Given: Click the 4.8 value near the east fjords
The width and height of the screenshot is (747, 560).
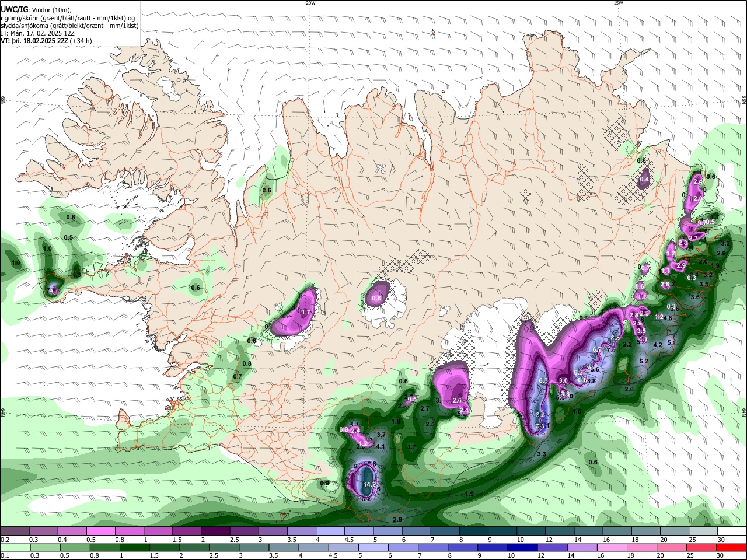Looking at the screenshot, I should [668, 318].
